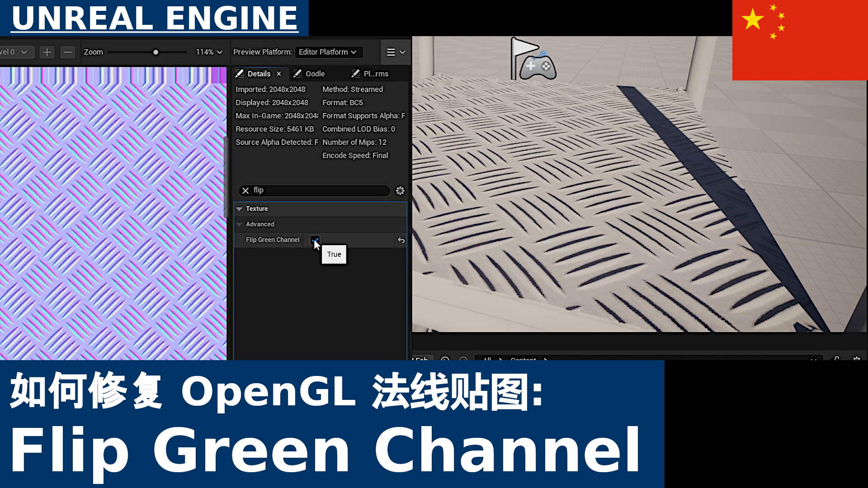Image resolution: width=868 pixels, height=488 pixels.
Task: Clear the flip search text
Action: 245,191
